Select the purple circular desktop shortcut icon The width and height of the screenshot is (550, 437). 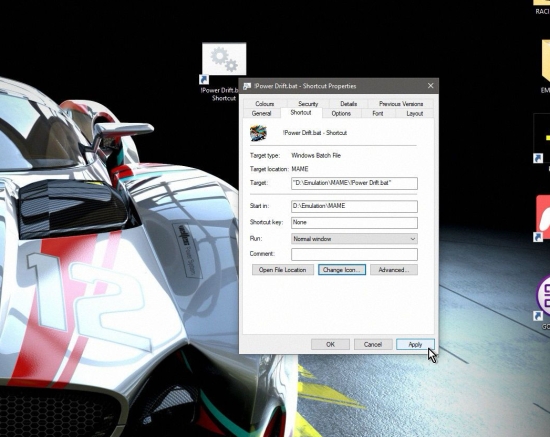click(x=543, y=295)
